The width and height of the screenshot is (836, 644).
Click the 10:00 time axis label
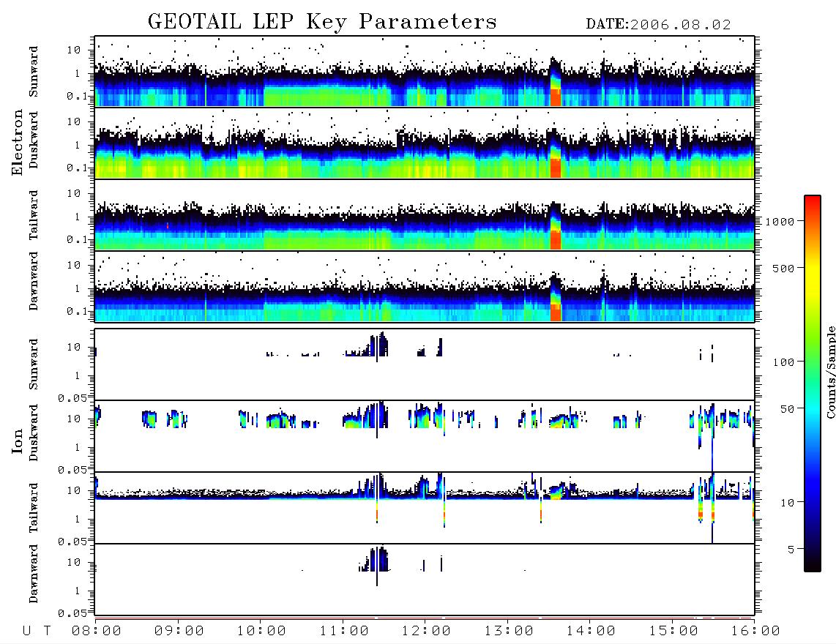(x=261, y=632)
